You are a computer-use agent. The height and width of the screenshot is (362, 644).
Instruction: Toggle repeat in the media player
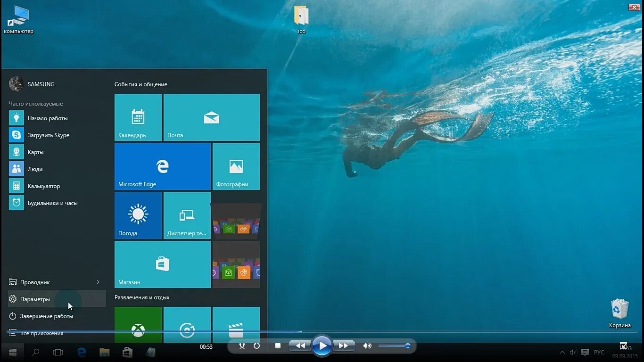256,346
